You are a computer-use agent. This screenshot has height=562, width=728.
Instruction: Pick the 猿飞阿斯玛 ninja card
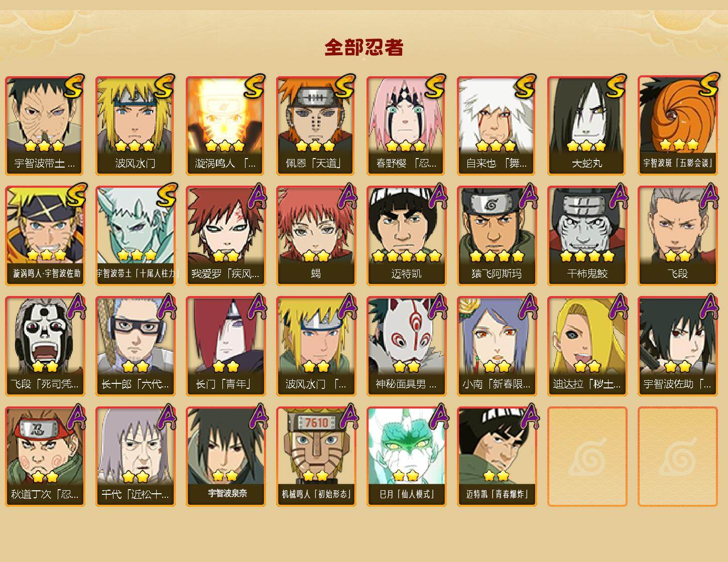pyautogui.click(x=497, y=236)
